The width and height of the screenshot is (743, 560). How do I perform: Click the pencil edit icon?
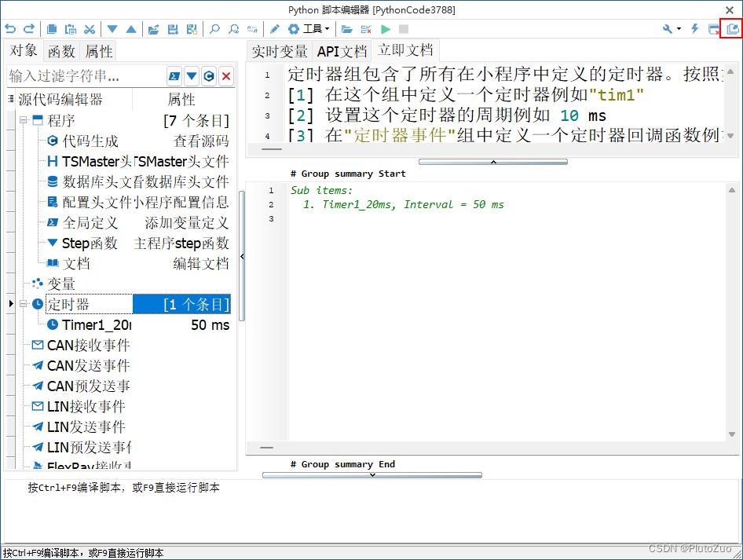coord(274,29)
